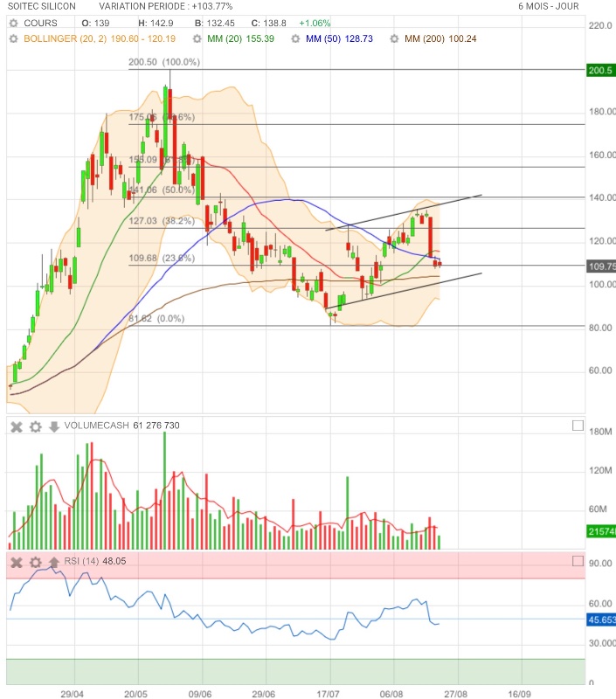The image size is (616, 699).
Task: Toggle the RSI panel checkbox
Action: coord(578,561)
